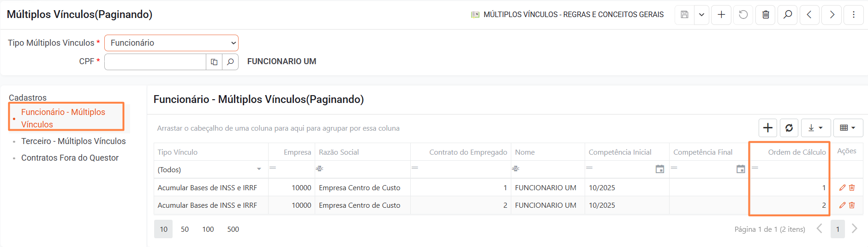Image resolution: width=868 pixels, height=247 pixels.
Task: Open the header magnifier search icon
Action: click(788, 15)
